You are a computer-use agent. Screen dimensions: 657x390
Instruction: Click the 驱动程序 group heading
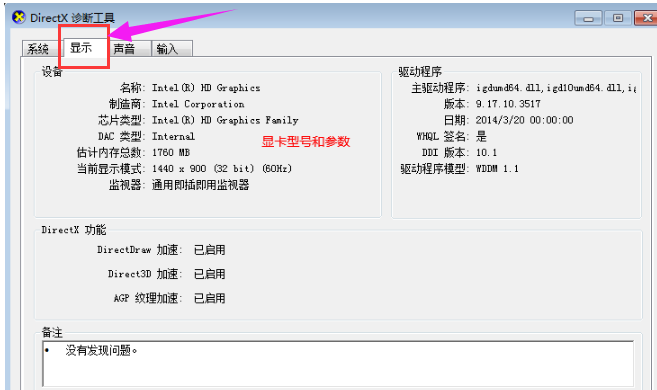coord(420,72)
